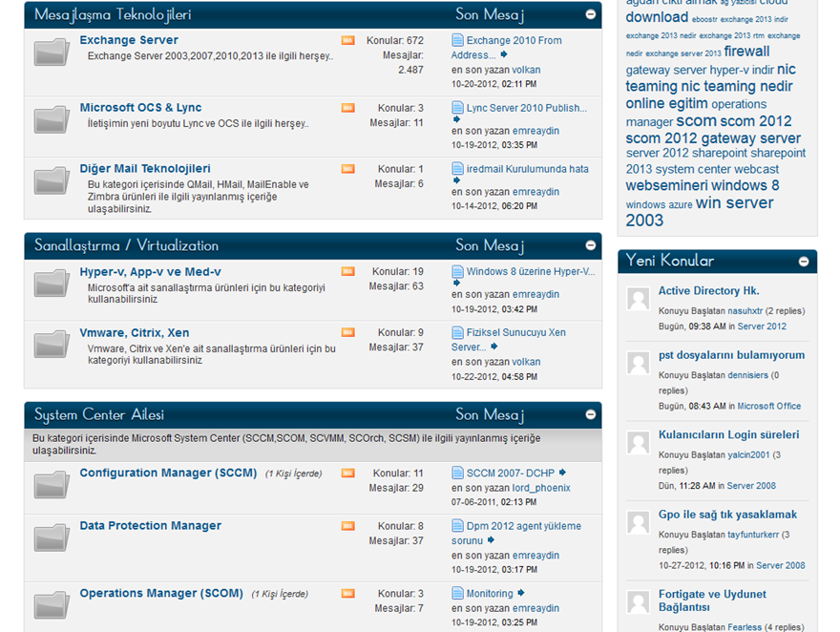Click avatar next to Gpo ile sağ tık yasaklamak

point(638,522)
